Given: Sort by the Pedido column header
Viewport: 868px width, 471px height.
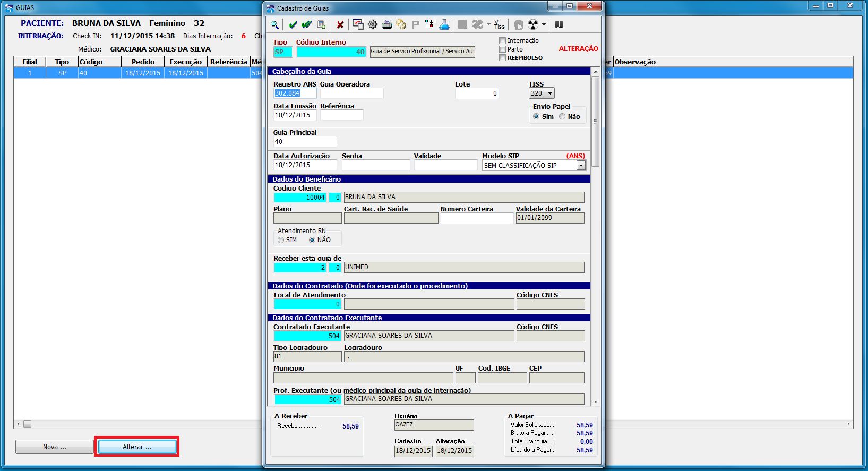Looking at the screenshot, I should click(143, 62).
